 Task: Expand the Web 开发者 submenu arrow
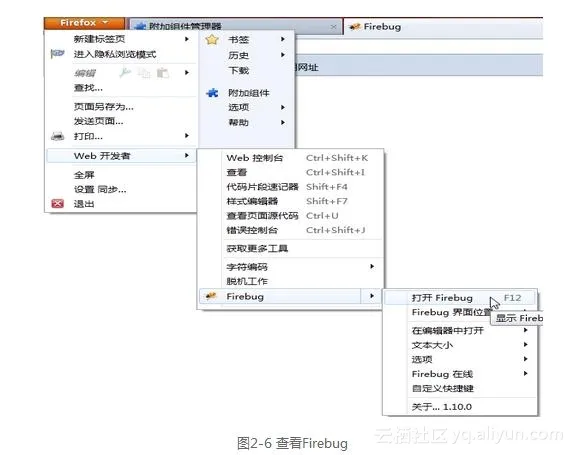[187, 155]
